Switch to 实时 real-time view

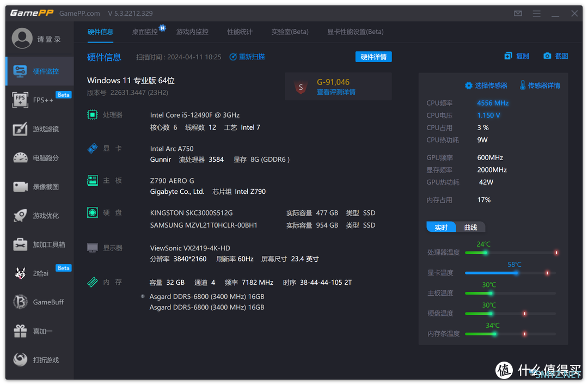pos(441,228)
